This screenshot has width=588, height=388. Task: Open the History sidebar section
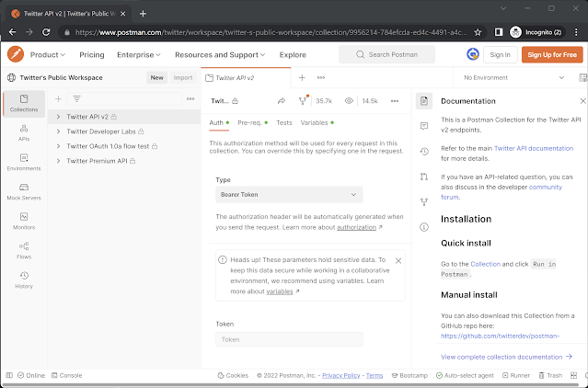point(24,280)
